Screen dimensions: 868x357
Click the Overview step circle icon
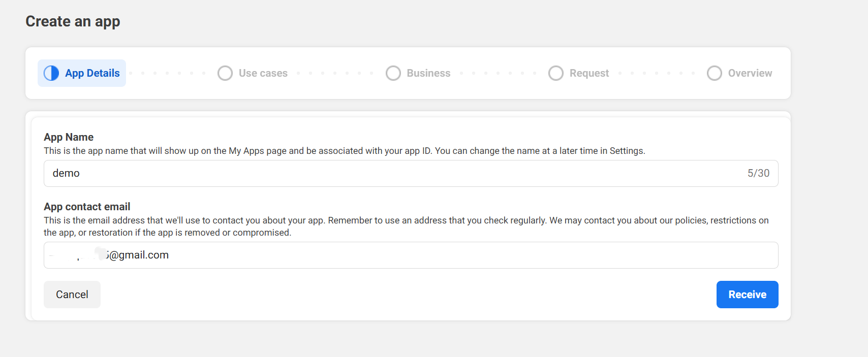click(x=714, y=73)
